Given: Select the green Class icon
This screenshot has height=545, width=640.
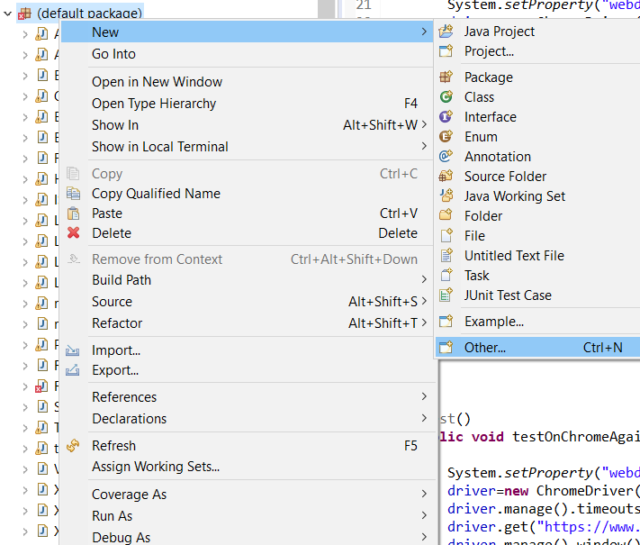Looking at the screenshot, I should pyautogui.click(x=446, y=97).
